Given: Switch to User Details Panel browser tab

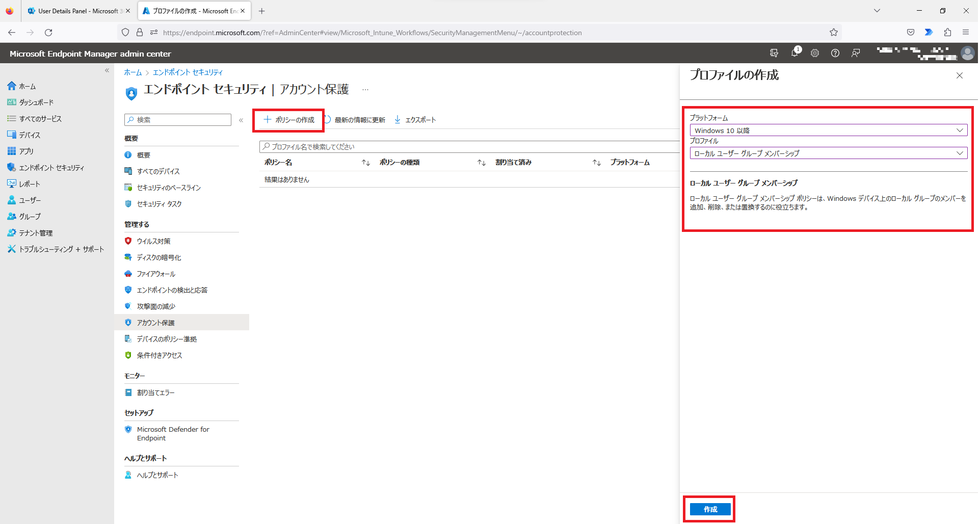Looking at the screenshot, I should [79, 11].
